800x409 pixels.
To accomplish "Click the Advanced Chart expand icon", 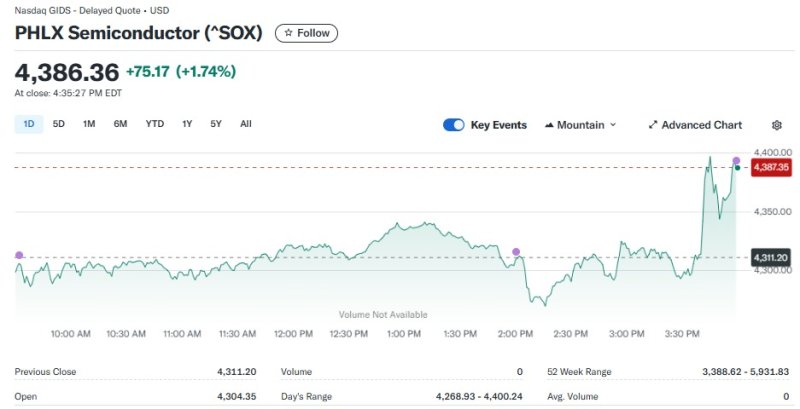I will click(x=653, y=125).
